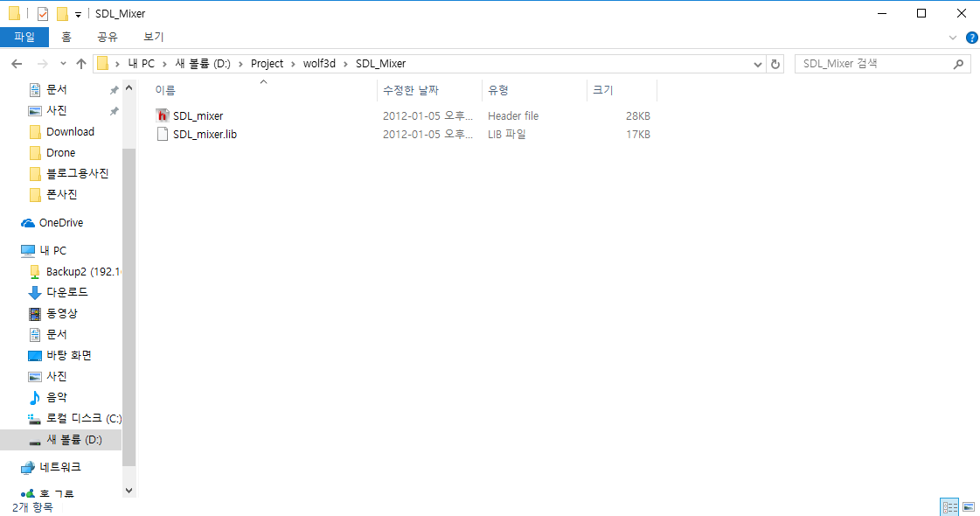This screenshot has width=980, height=516.
Task: Open 네트워크 in navigation pane
Action: pyautogui.click(x=60, y=467)
